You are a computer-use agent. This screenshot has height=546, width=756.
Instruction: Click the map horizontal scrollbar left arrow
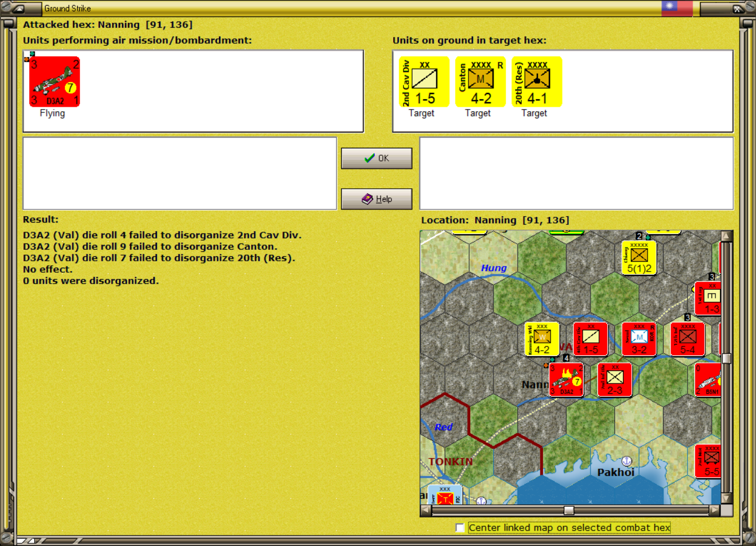pos(426,510)
